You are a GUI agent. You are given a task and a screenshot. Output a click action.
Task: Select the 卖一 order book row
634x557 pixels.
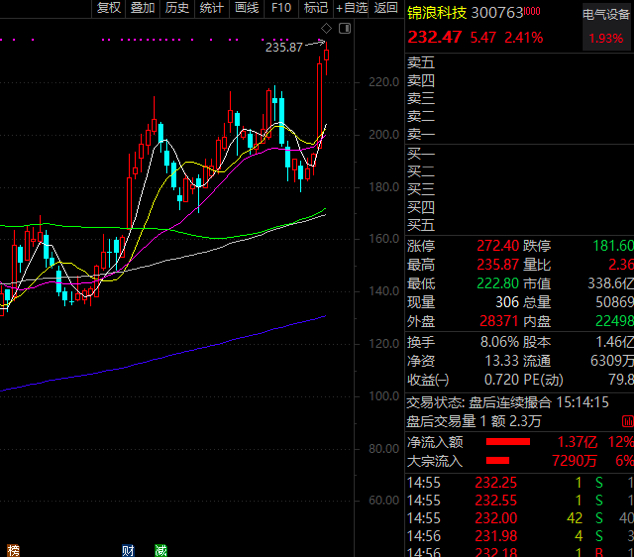[x=519, y=134]
